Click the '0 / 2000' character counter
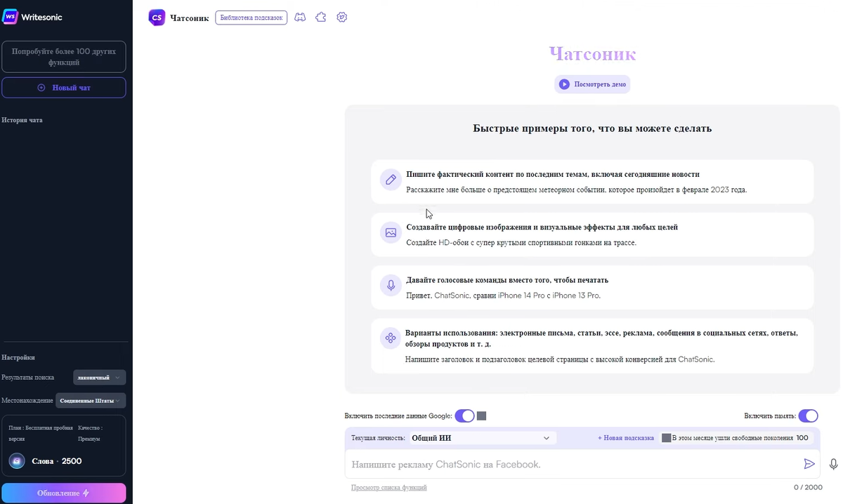This screenshot has width=843, height=504. 808,487
